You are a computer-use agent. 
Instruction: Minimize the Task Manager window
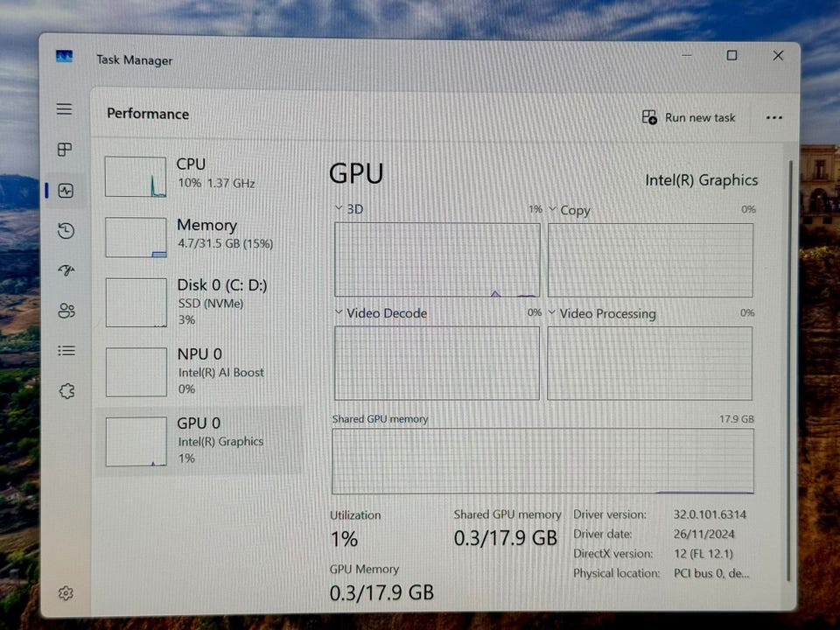(x=687, y=55)
